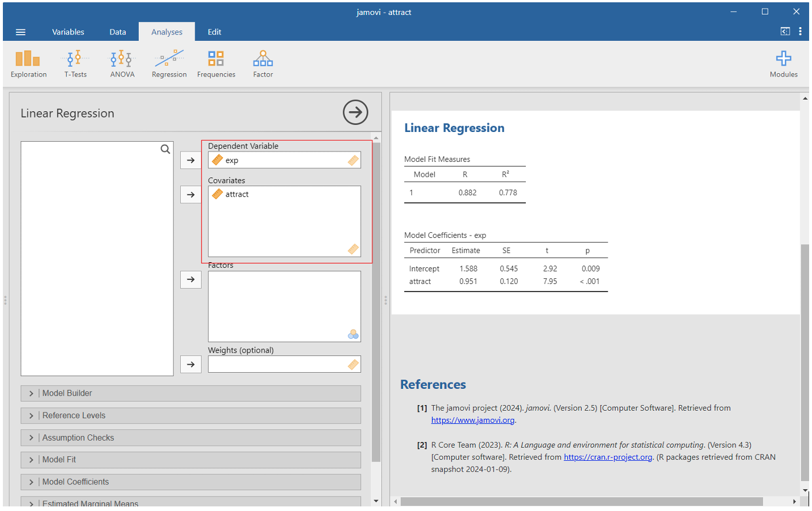
Task: Open the T-Tests analysis menu
Action: tap(75, 63)
